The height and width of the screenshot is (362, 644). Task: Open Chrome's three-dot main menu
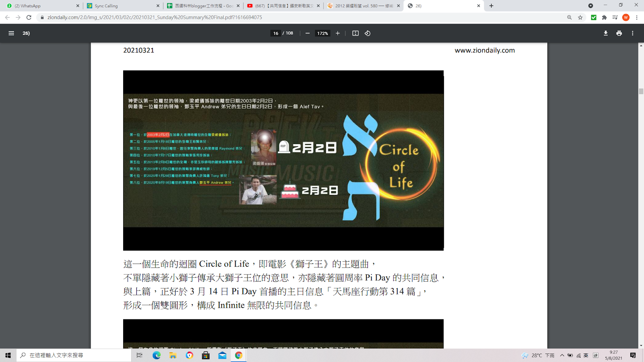click(637, 17)
